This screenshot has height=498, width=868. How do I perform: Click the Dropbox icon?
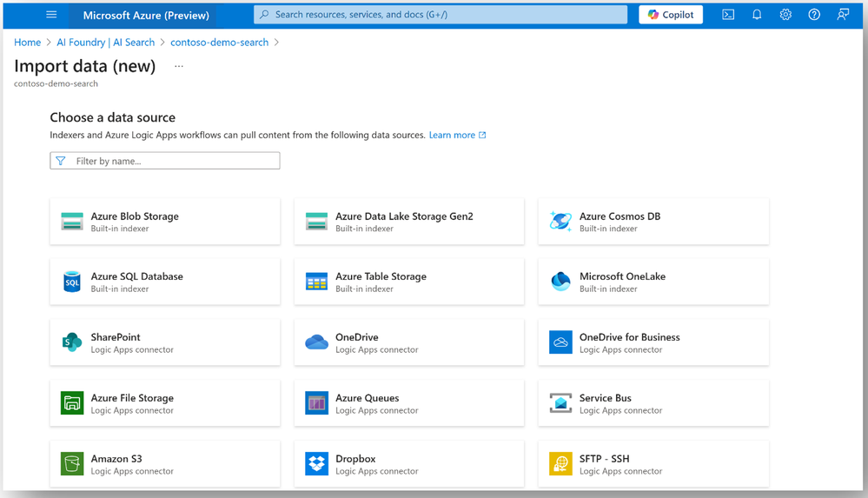316,463
